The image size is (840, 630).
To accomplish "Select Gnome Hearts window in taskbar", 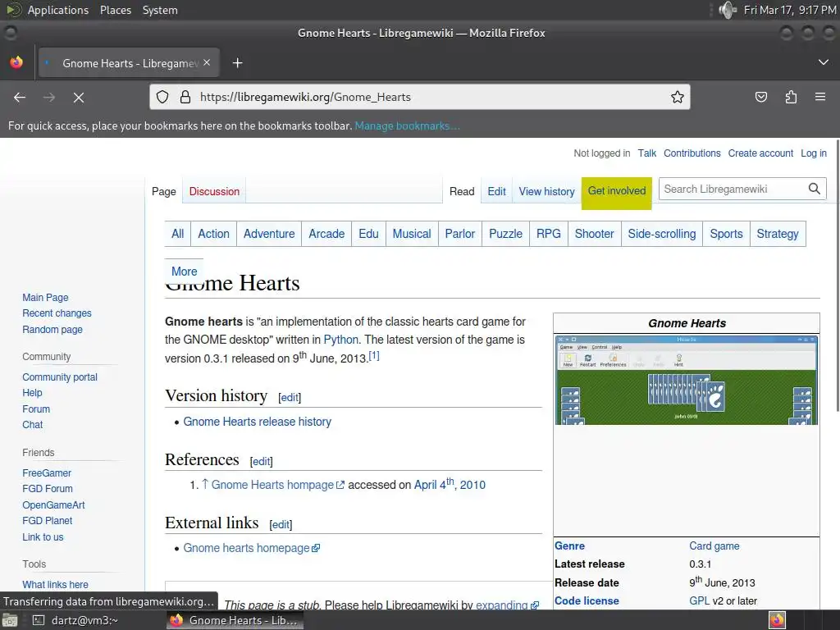I will tap(235, 620).
